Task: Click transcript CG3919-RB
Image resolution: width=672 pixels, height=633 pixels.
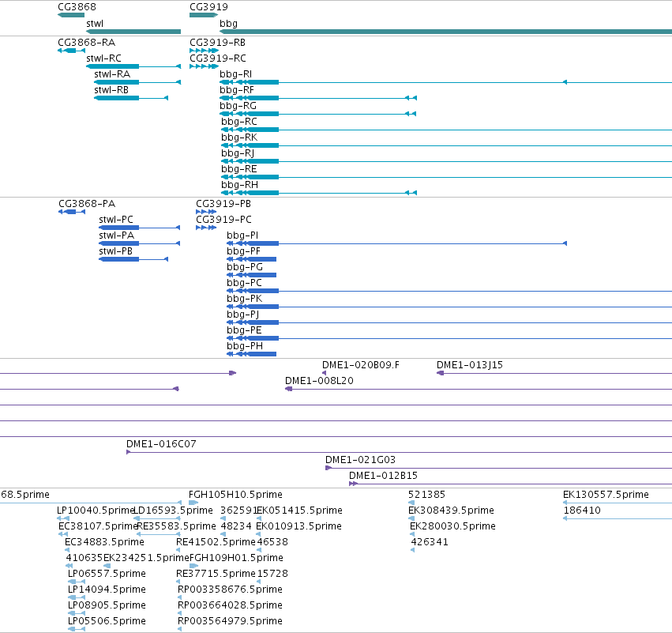Action: (x=218, y=43)
